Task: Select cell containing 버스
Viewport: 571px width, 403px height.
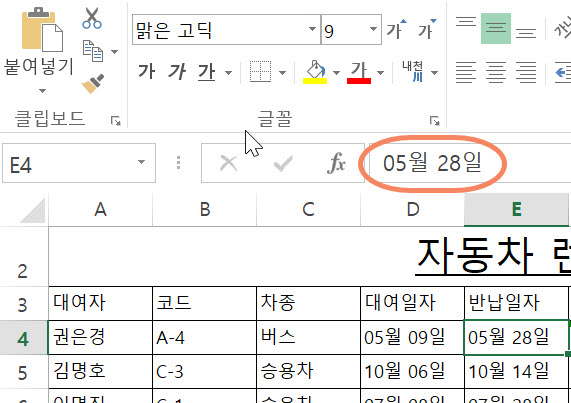Action: (308, 338)
